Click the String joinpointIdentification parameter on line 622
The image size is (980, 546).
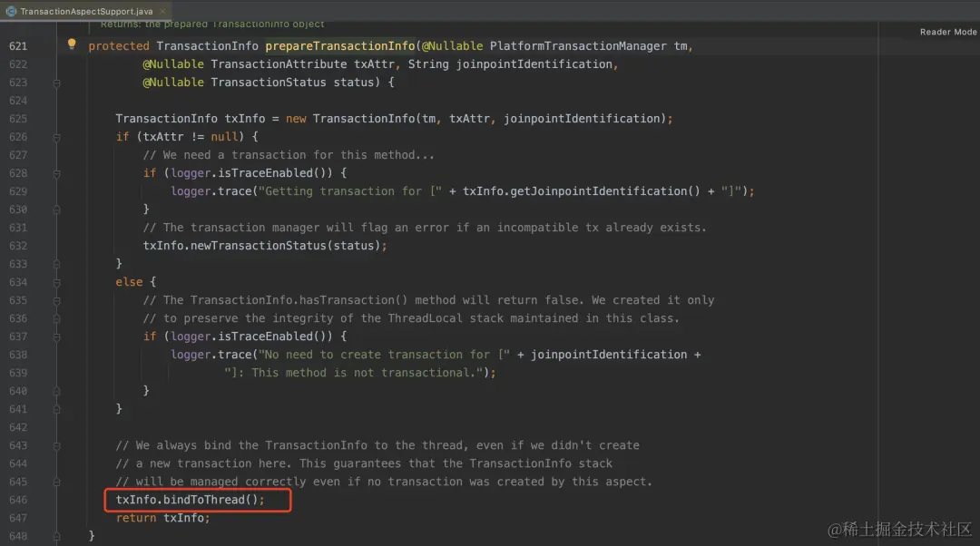[511, 64]
